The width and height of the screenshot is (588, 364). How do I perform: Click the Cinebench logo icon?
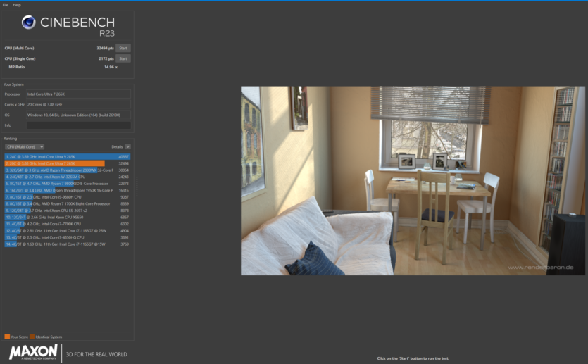click(x=28, y=22)
